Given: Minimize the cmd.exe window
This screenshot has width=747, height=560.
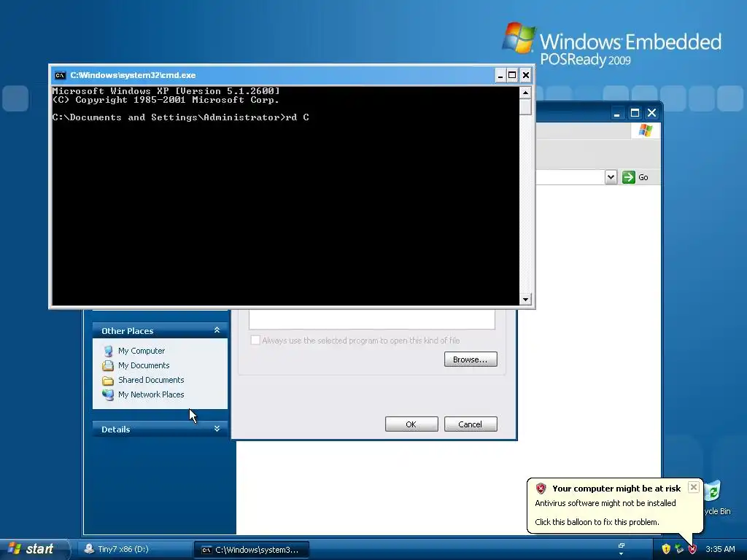Looking at the screenshot, I should click(500, 75).
